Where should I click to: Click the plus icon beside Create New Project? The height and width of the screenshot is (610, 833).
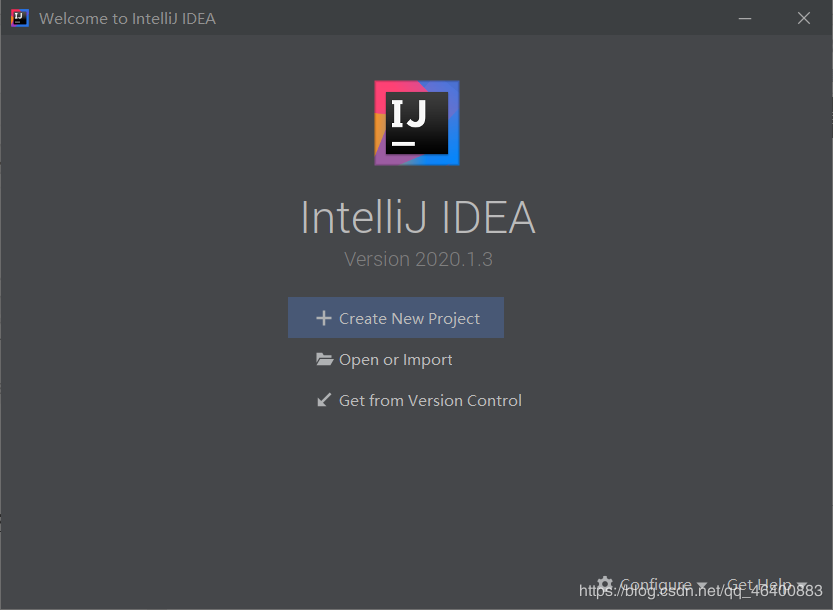coord(323,318)
